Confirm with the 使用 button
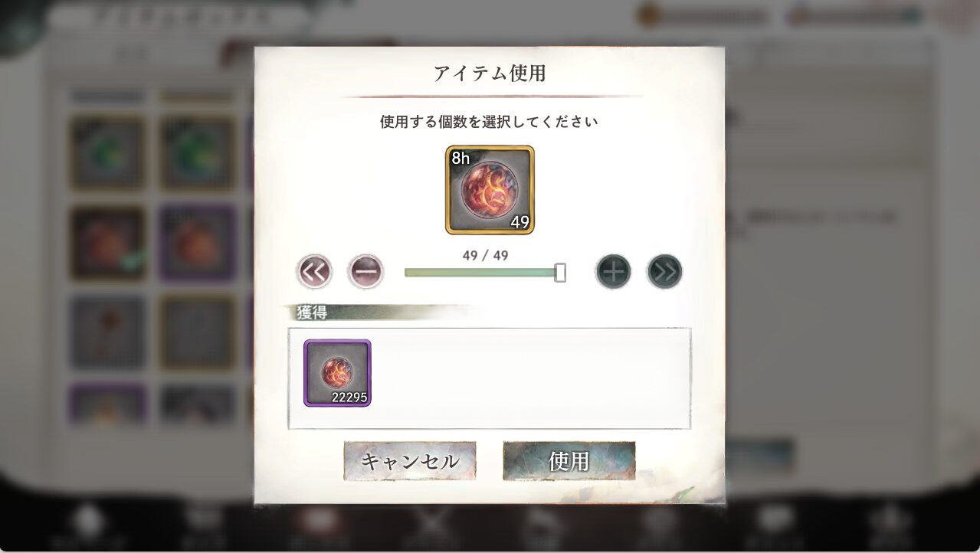This screenshot has width=980, height=553. tap(569, 461)
